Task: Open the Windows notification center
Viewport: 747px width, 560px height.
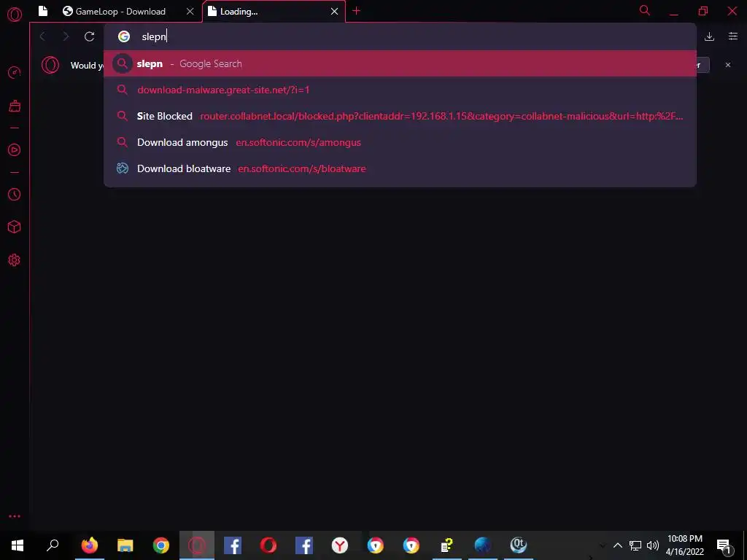Action: 724,545
